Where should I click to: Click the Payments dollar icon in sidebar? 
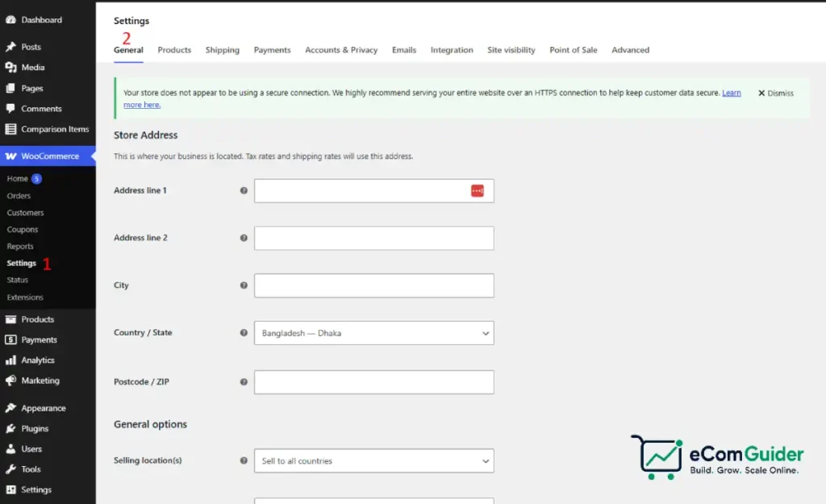[x=10, y=339]
